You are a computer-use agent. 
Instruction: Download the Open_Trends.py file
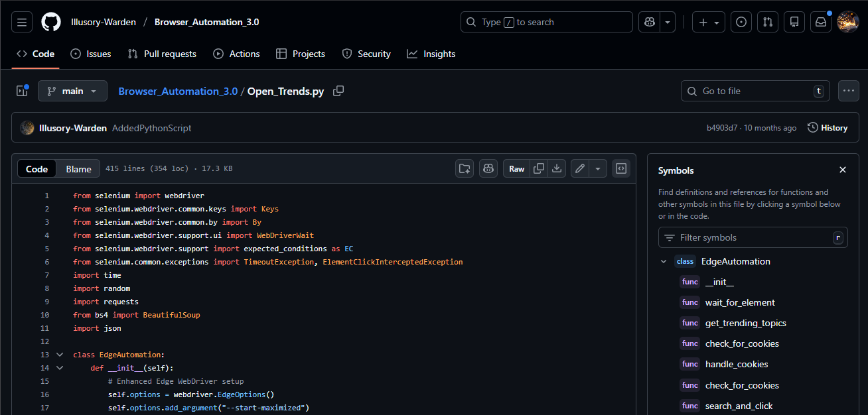[557, 168]
